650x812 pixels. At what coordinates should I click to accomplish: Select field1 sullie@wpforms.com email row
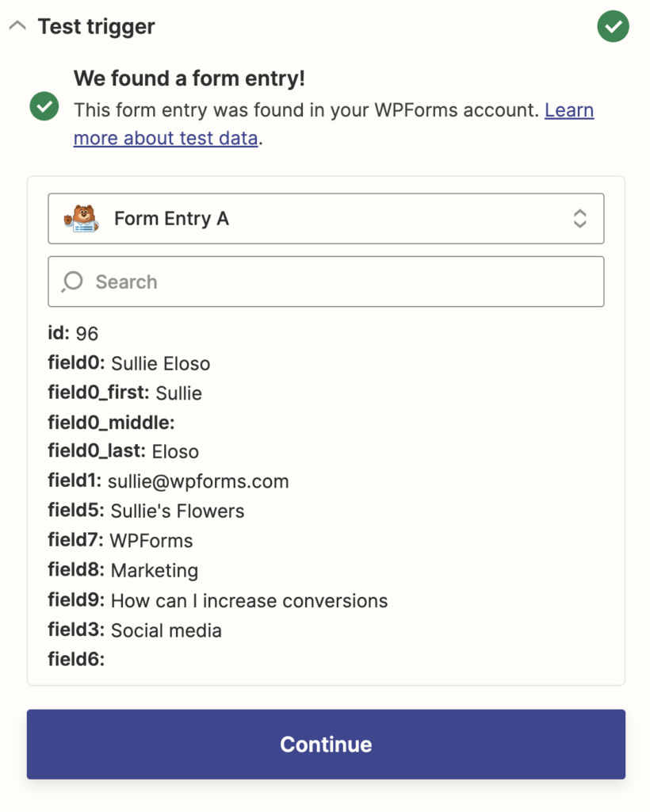[168, 481]
